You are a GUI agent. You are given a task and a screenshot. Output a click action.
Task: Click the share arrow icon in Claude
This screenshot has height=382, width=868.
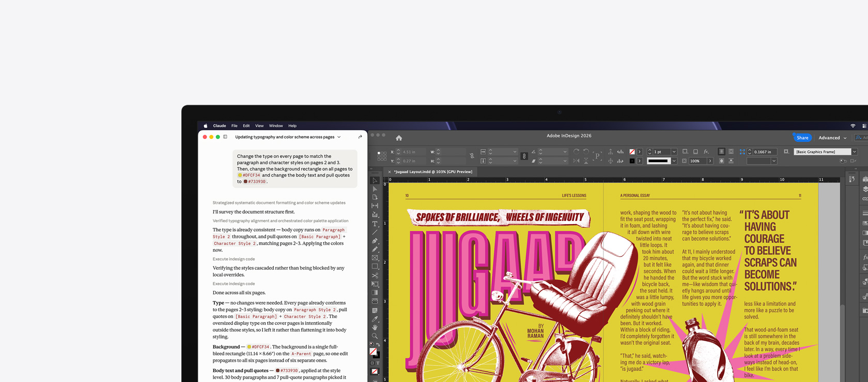(360, 137)
